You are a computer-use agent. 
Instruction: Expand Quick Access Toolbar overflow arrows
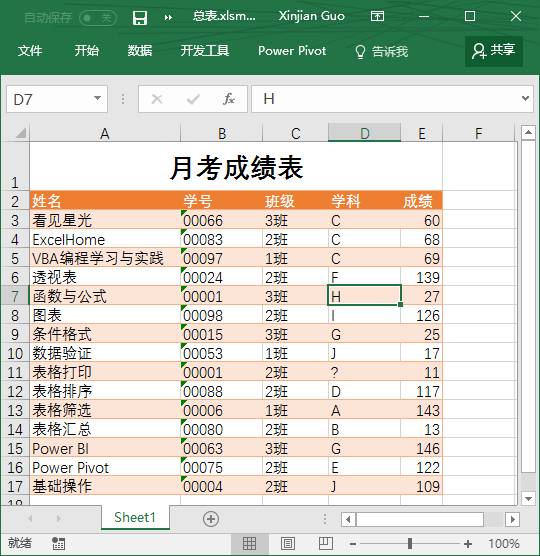point(168,17)
